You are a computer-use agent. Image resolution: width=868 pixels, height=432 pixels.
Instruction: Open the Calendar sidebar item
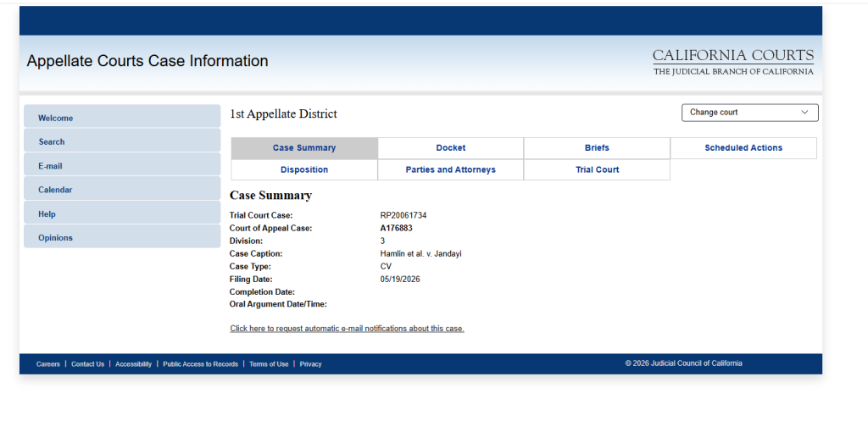(122, 189)
